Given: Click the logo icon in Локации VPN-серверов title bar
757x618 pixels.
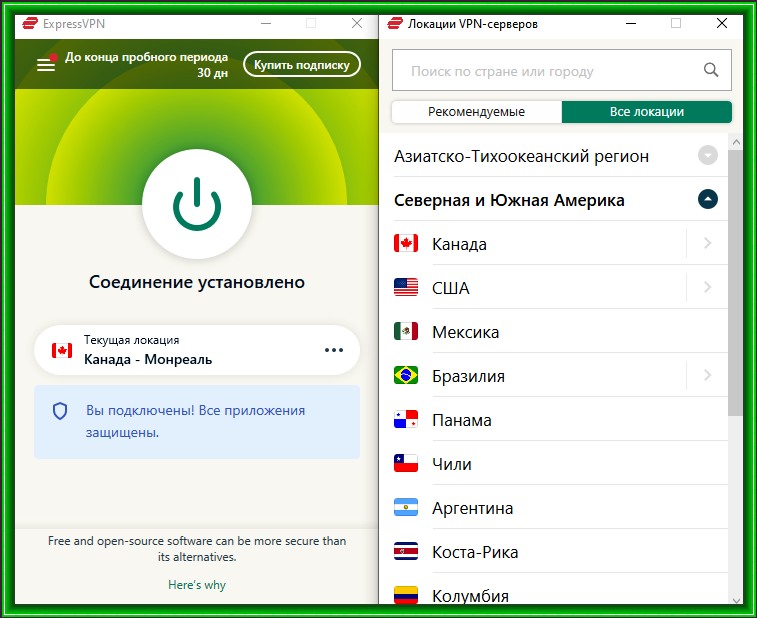Looking at the screenshot, I should point(395,23).
